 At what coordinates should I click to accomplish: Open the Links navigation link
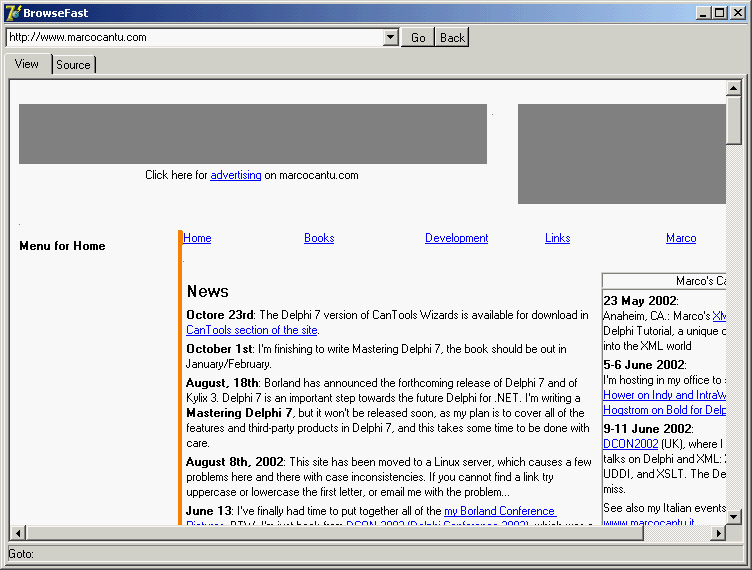(557, 238)
